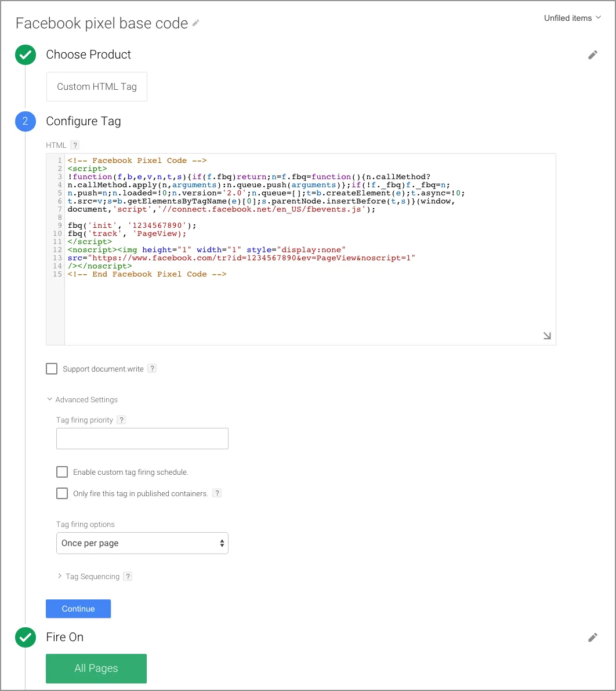Click the closing /script tag line
616x691 pixels.
pyautogui.click(x=89, y=242)
